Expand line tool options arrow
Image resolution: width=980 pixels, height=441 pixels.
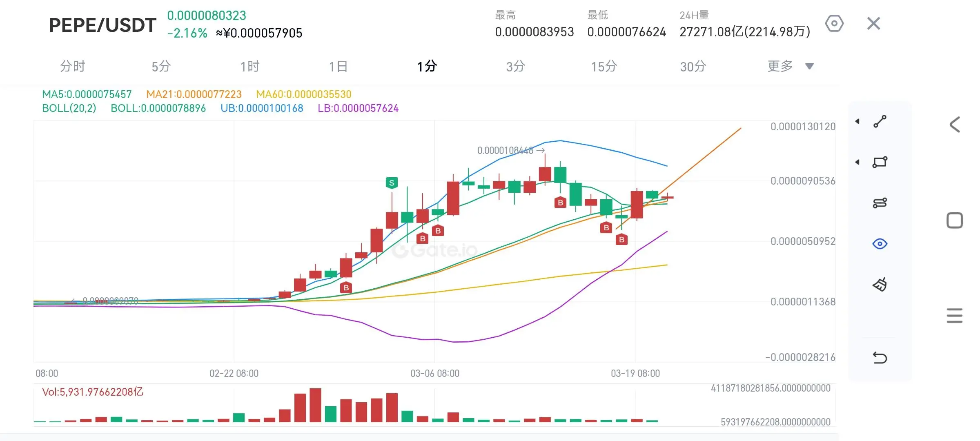click(857, 121)
